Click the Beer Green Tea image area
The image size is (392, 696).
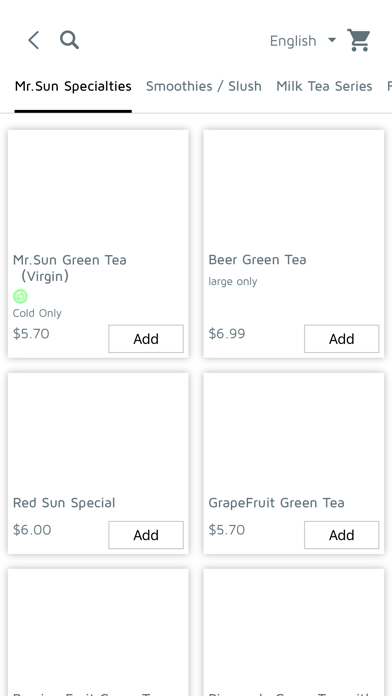[x=294, y=190]
